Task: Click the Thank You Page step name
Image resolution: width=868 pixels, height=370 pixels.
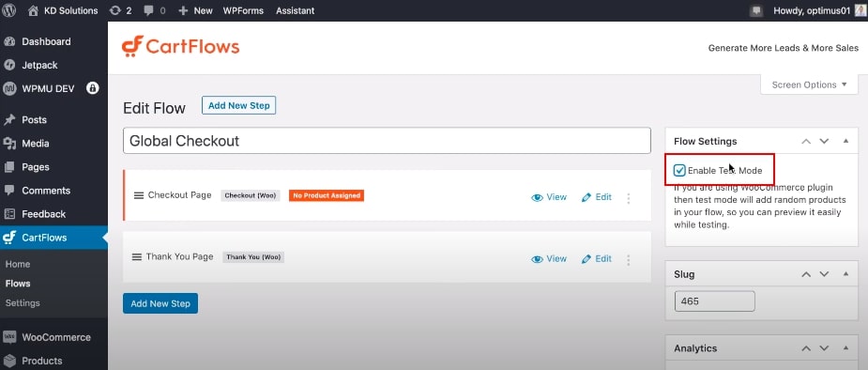Action: coord(179,256)
